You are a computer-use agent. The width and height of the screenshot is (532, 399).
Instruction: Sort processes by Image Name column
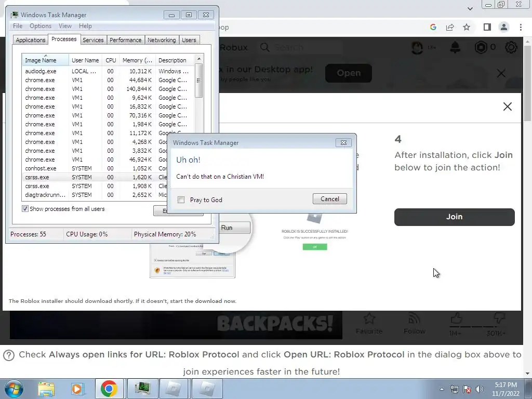(x=45, y=60)
